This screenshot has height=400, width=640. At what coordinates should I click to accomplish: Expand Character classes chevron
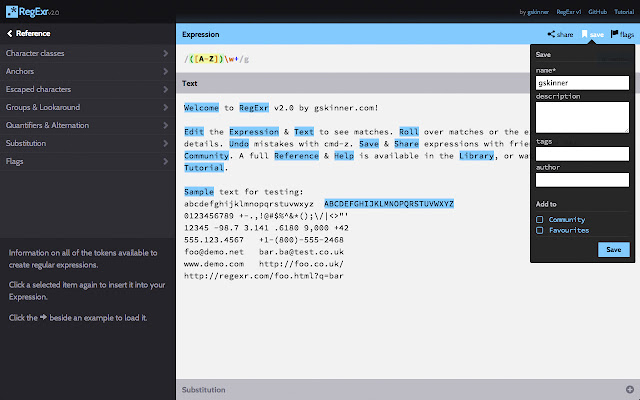[165, 53]
